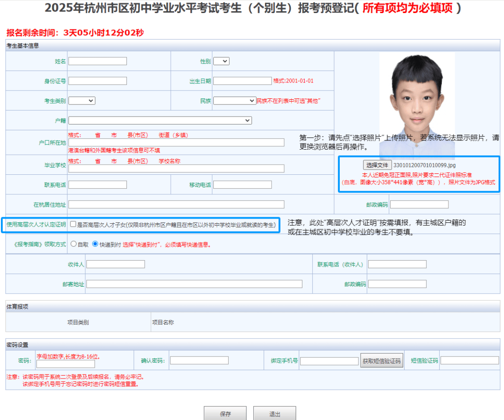Click the 短信验证码 input field
The height and width of the screenshot is (420, 504).
click(x=469, y=360)
